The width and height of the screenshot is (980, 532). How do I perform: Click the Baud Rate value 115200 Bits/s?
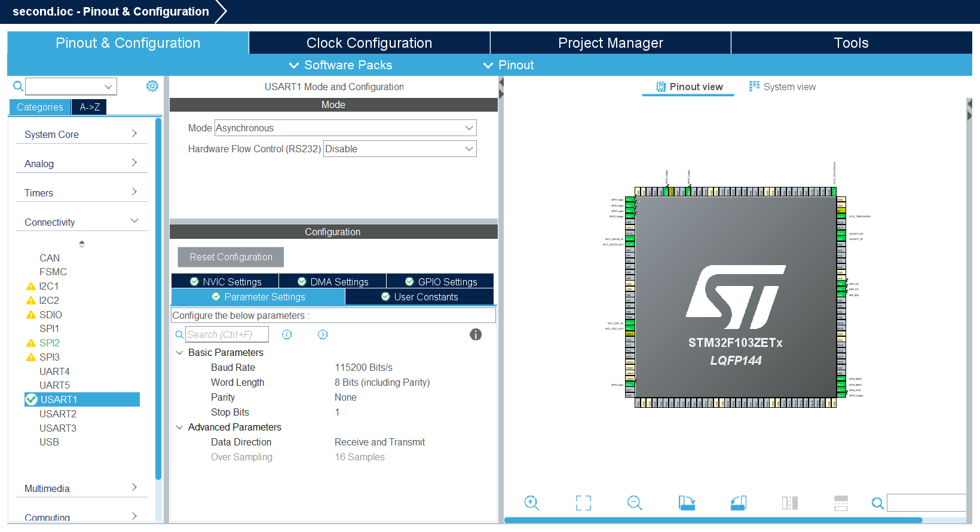363,367
